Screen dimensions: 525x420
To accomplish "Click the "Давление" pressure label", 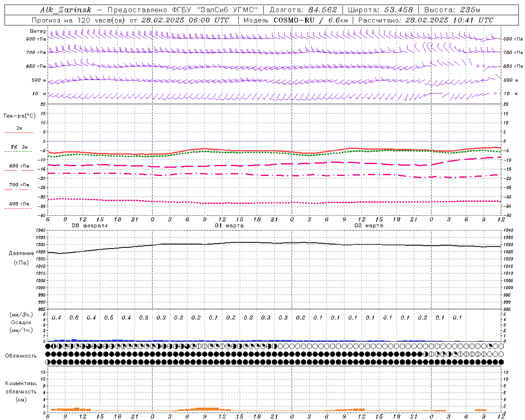I will (x=21, y=253).
